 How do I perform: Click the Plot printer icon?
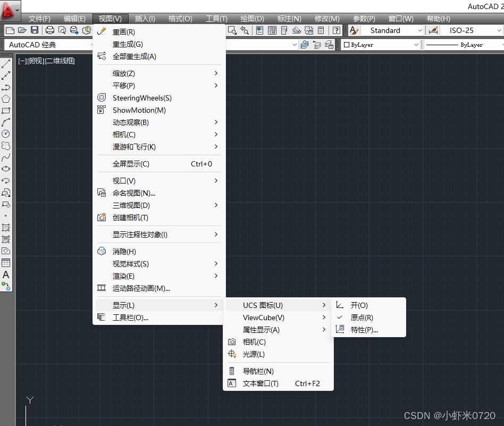[50, 30]
